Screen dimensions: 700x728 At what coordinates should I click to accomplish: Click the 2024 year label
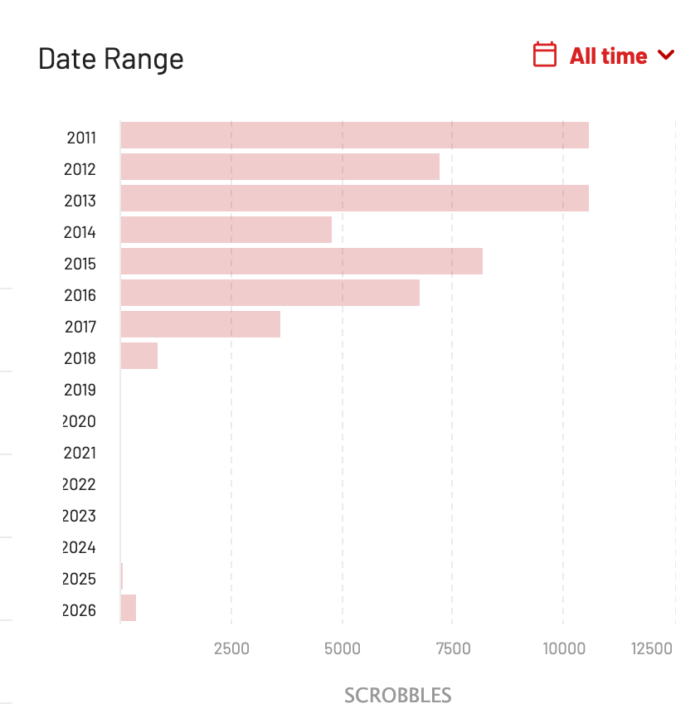click(80, 547)
